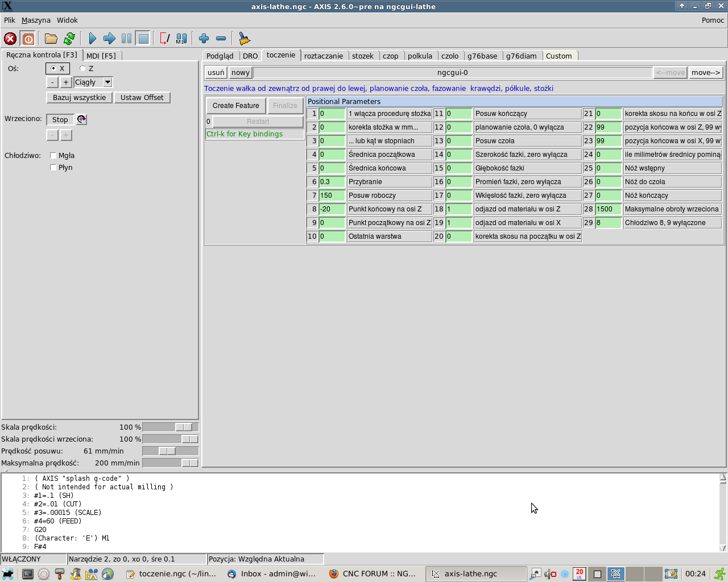The image size is (728, 582).
Task: Clear live plot with the brush icon
Action: pos(244,39)
